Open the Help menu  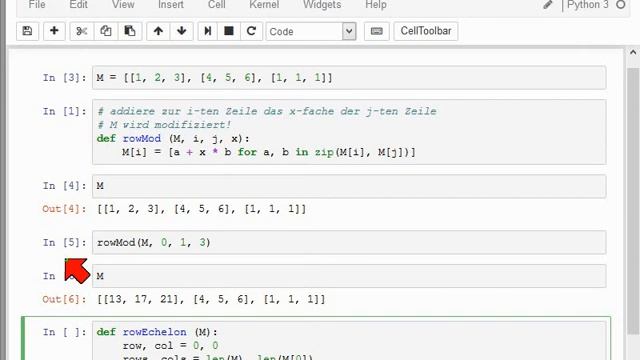point(376,5)
